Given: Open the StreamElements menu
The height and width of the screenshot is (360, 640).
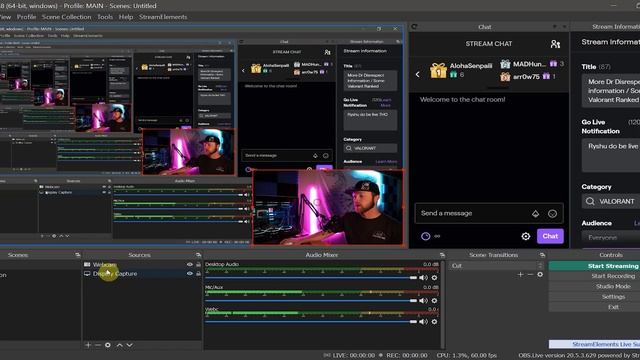Looking at the screenshot, I should click(163, 17).
